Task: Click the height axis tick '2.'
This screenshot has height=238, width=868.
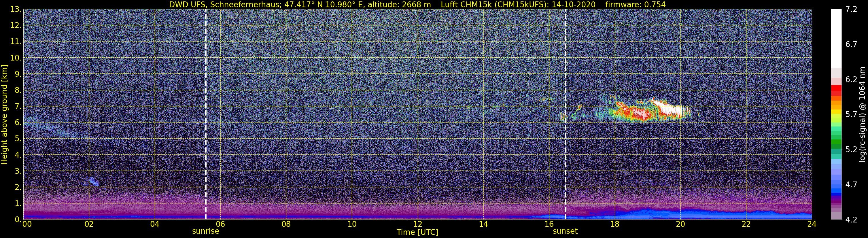Action: tap(18, 188)
